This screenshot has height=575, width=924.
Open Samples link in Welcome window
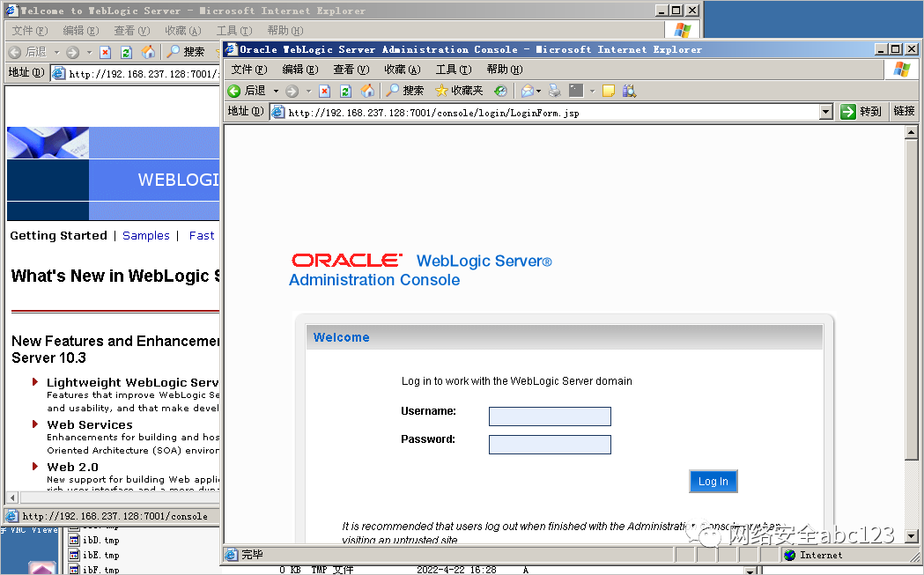(146, 236)
